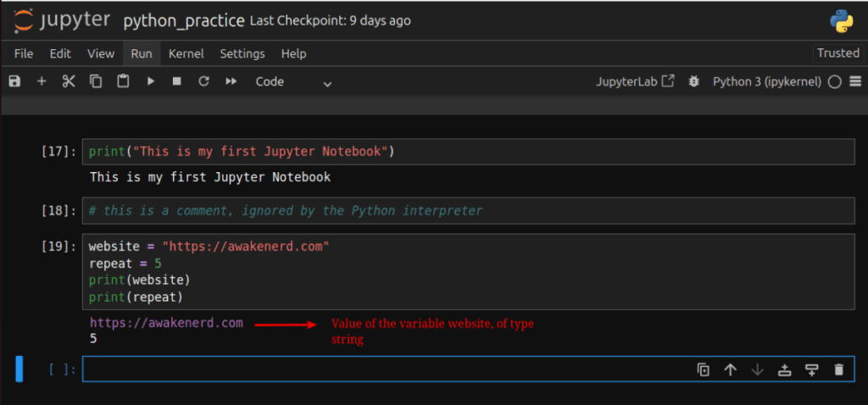
Task: Open the Kernel menu
Action: pos(186,53)
